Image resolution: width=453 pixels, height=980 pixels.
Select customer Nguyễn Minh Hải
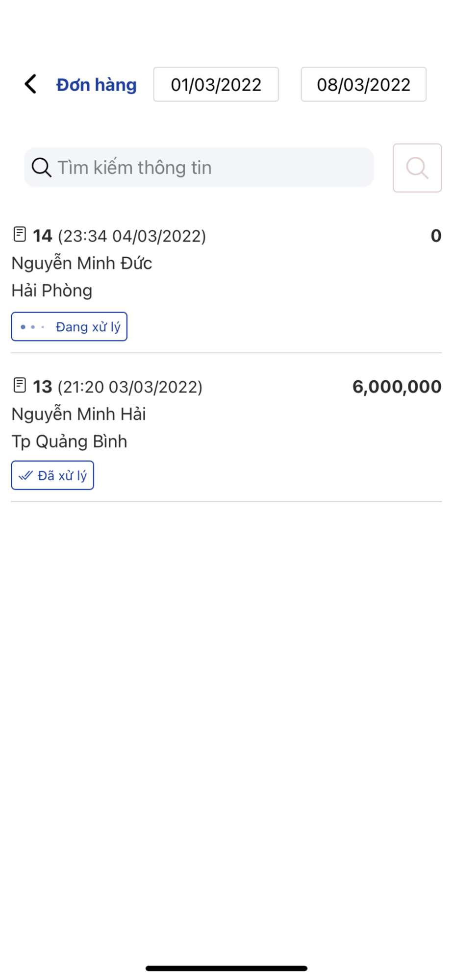[x=78, y=414]
